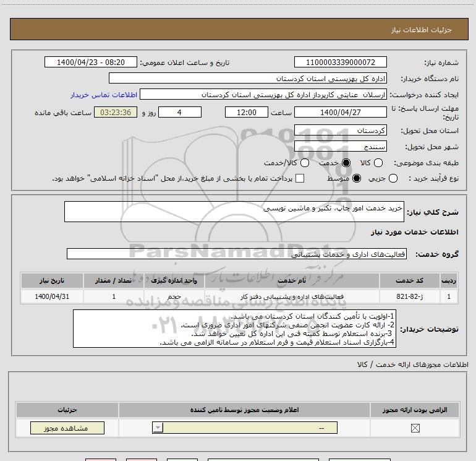Click the unit cell حجم
The width and height of the screenshot is (476, 461).
[174, 296]
